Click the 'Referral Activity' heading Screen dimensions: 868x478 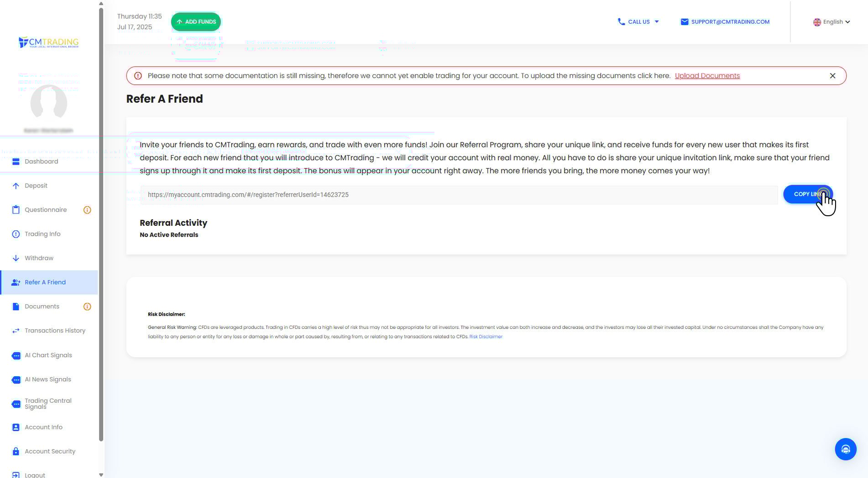[x=173, y=223]
